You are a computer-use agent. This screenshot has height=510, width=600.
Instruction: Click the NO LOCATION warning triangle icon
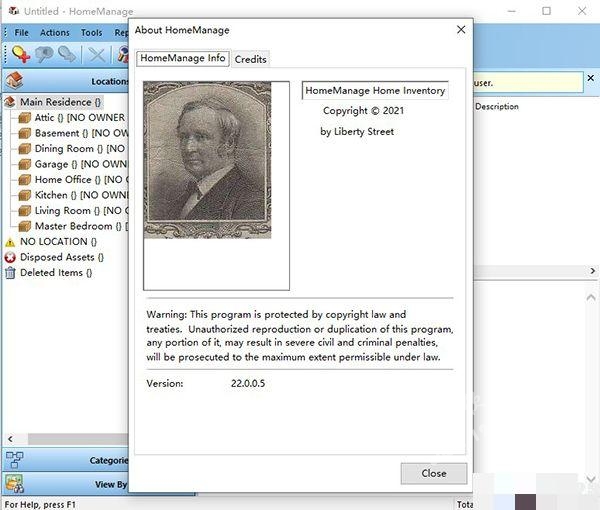click(x=10, y=242)
